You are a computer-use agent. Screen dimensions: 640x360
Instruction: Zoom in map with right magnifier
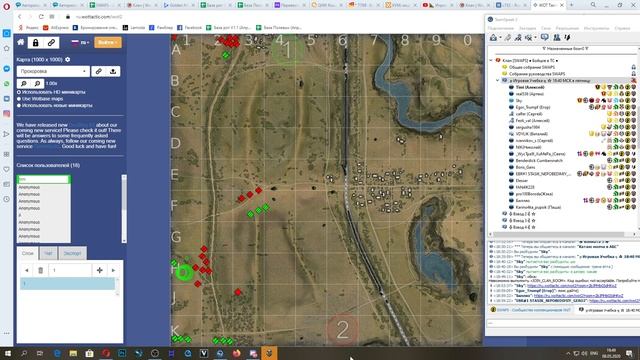tap(37, 83)
